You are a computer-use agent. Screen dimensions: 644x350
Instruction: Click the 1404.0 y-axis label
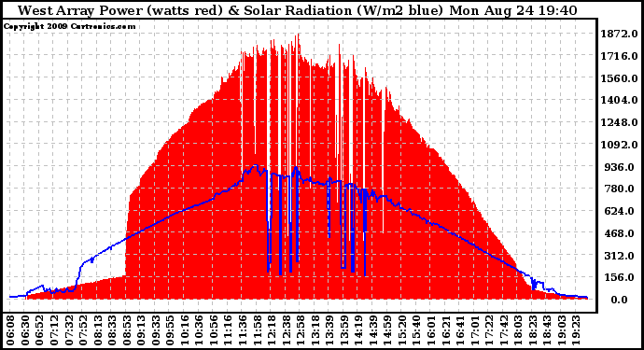(619, 100)
